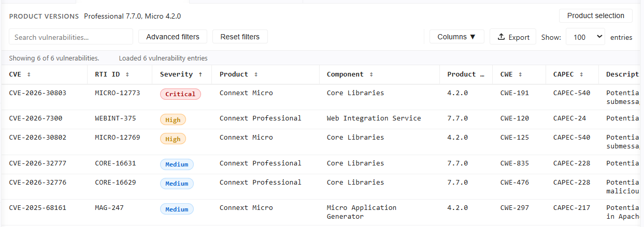Image resolution: width=644 pixels, height=227 pixels.
Task: Click CAPEC-24 cell
Action: point(570,118)
